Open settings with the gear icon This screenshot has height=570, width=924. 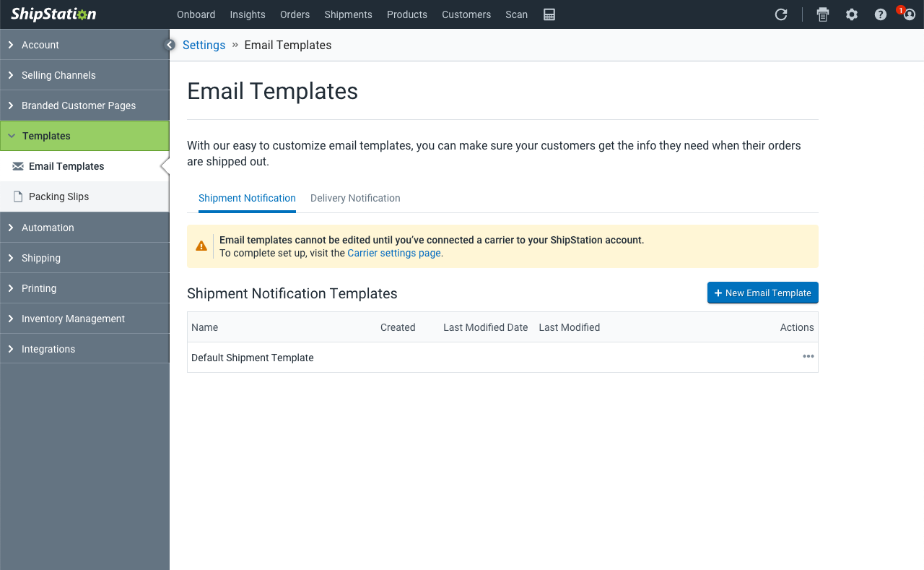852,14
